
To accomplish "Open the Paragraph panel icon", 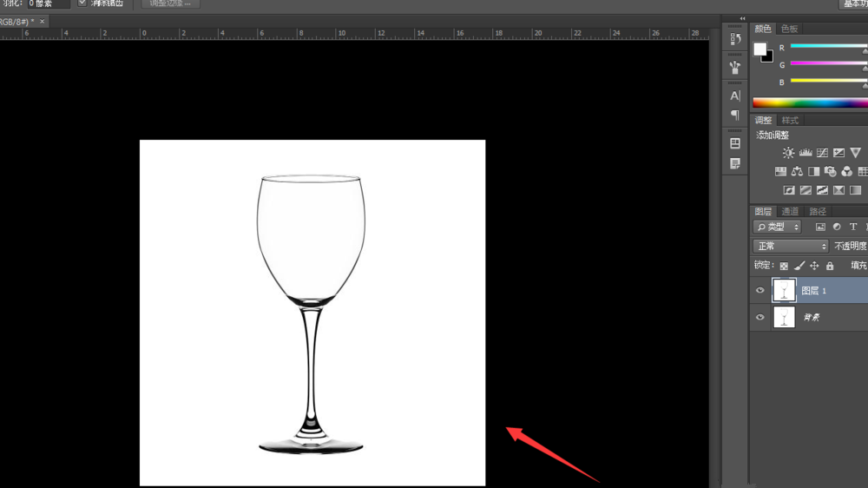I will [x=735, y=115].
